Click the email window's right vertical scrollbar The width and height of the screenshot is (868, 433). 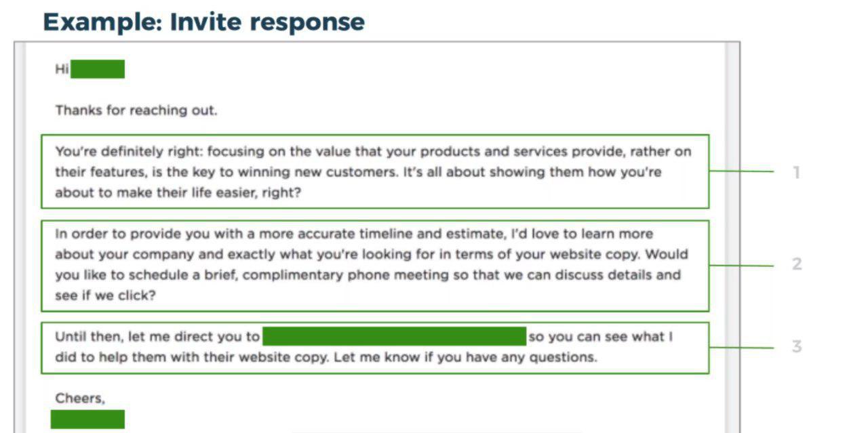point(732,237)
